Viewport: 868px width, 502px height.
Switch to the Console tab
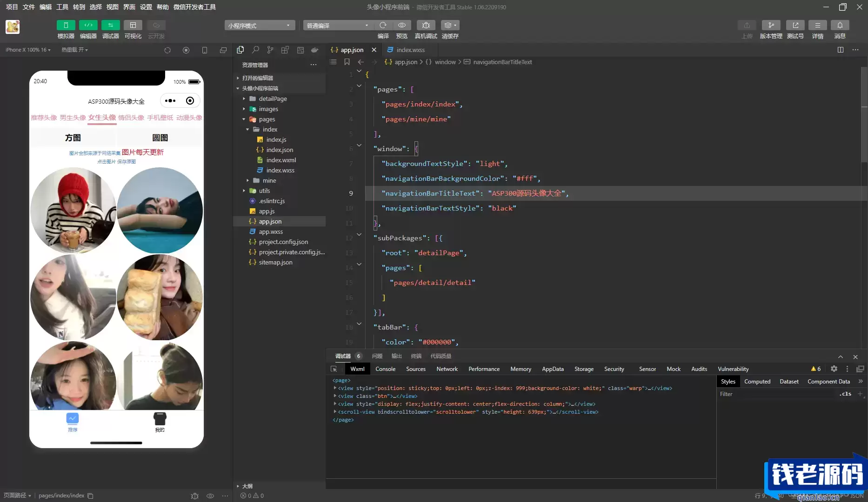(x=385, y=369)
